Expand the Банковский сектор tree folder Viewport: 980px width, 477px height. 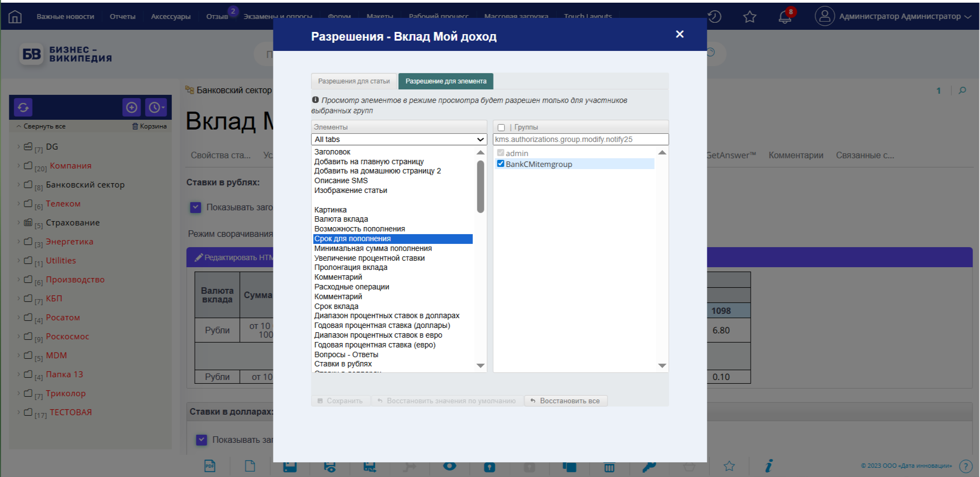18,184
